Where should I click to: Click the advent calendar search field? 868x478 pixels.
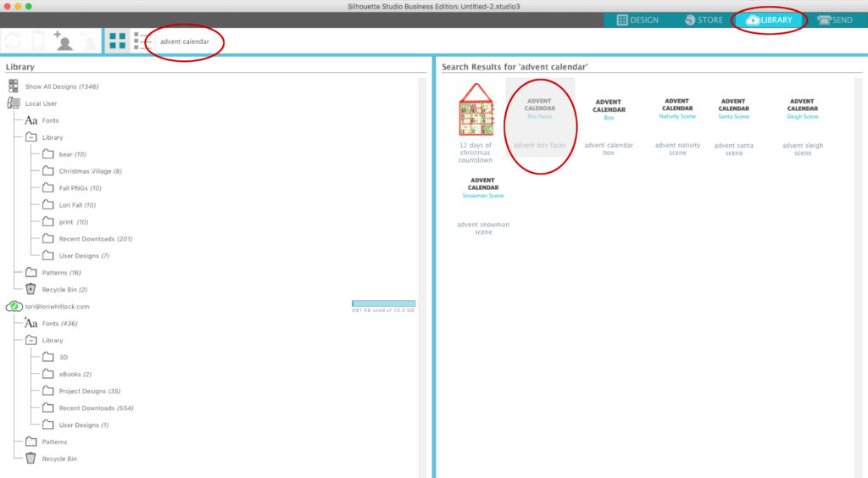(186, 42)
